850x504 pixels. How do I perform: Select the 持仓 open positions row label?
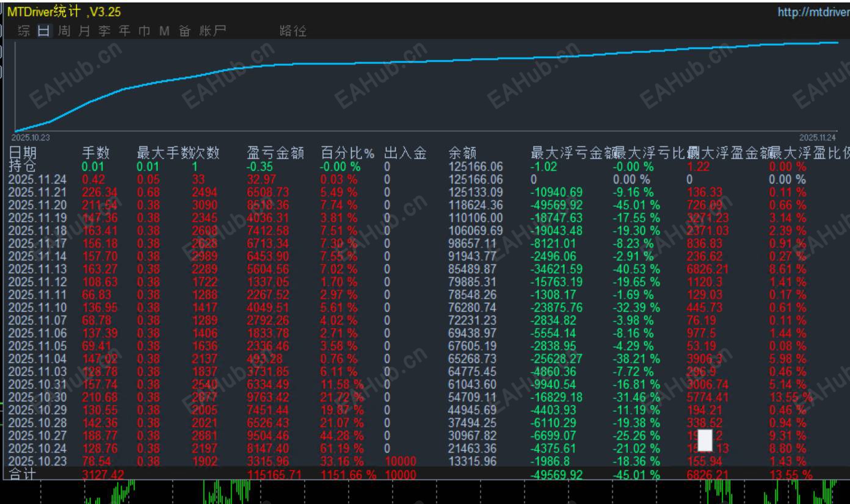click(22, 166)
